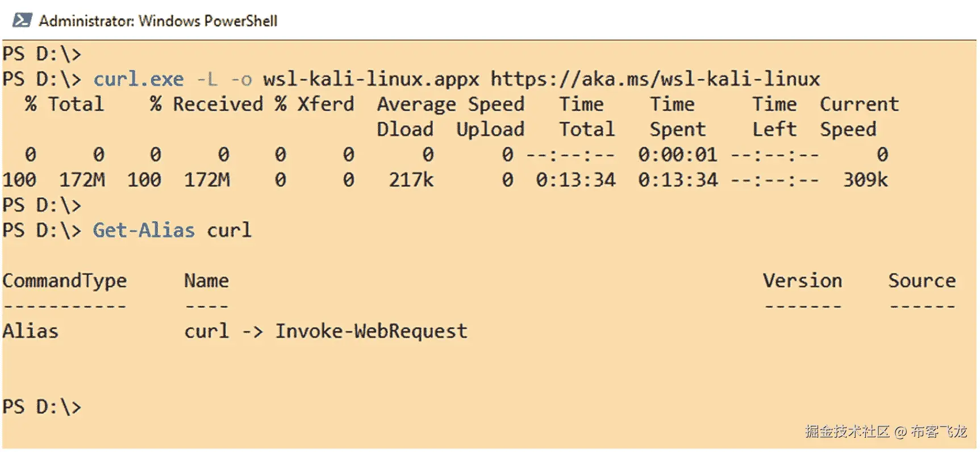Image resolution: width=980 pixels, height=452 pixels.
Task: Click the -L flag in the curl command
Action: (x=207, y=79)
